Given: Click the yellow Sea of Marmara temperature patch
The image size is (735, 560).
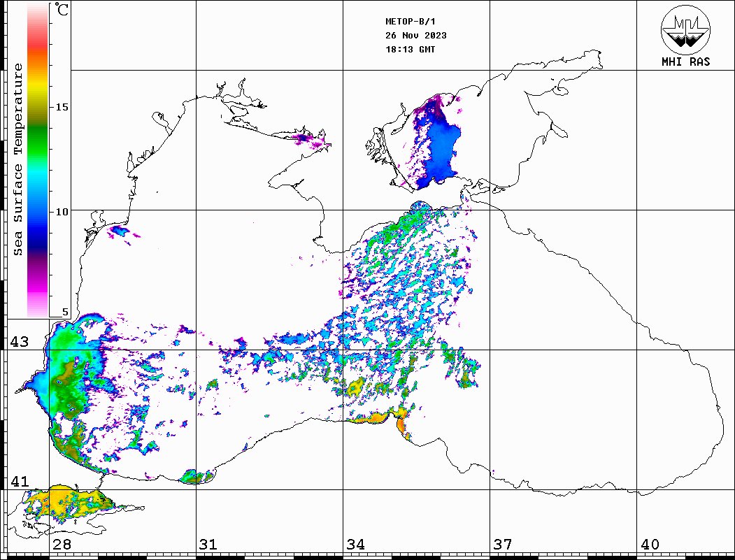Looking at the screenshot, I should click(68, 501).
